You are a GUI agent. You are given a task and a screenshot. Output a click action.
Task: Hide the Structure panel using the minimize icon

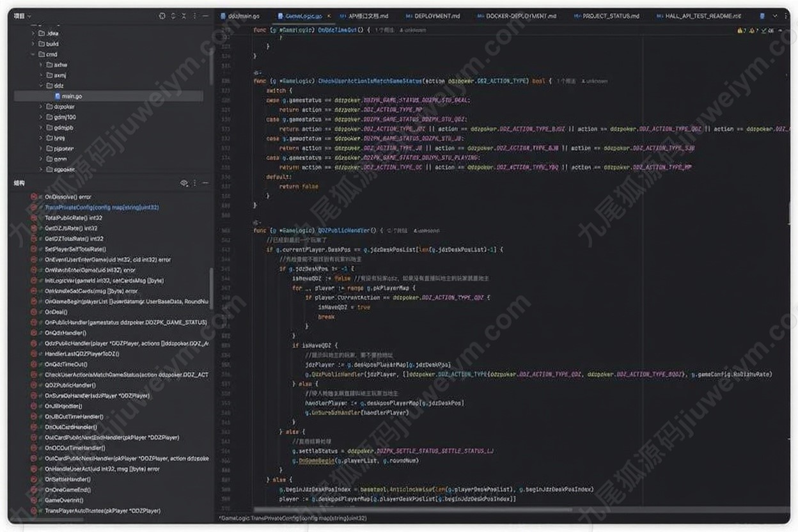point(206,184)
